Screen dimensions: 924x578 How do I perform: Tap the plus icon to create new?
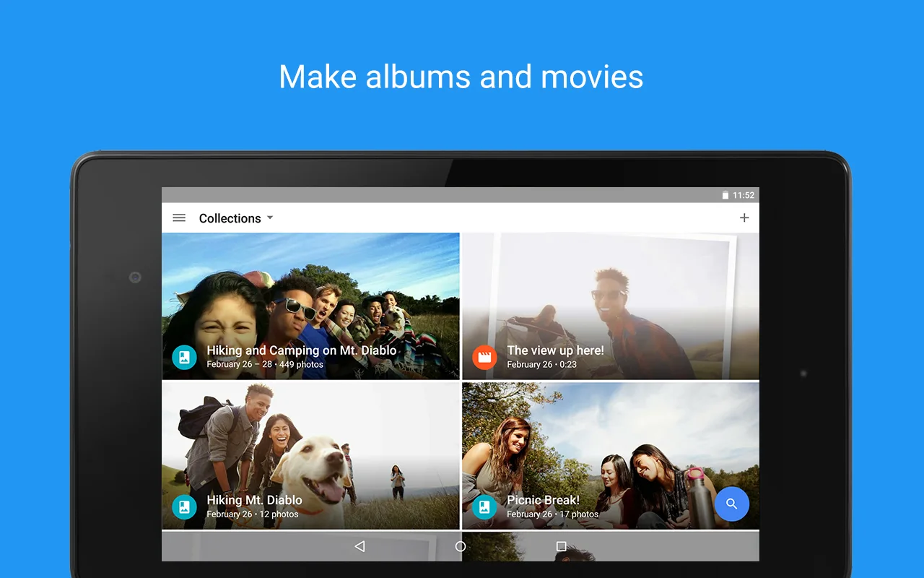coord(744,218)
